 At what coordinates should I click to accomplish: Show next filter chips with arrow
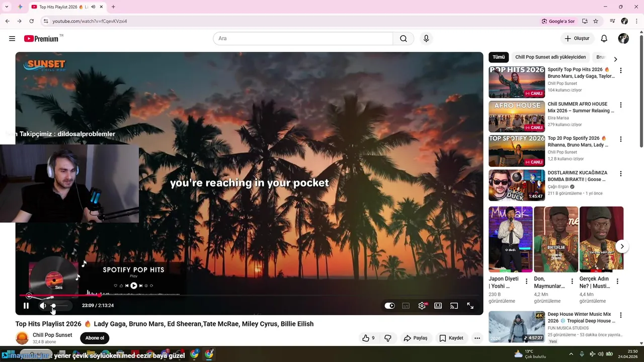tap(615, 59)
